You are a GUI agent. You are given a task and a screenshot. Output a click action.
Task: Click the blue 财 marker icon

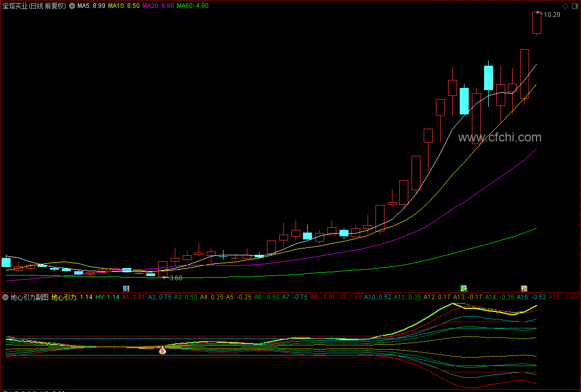127,289
